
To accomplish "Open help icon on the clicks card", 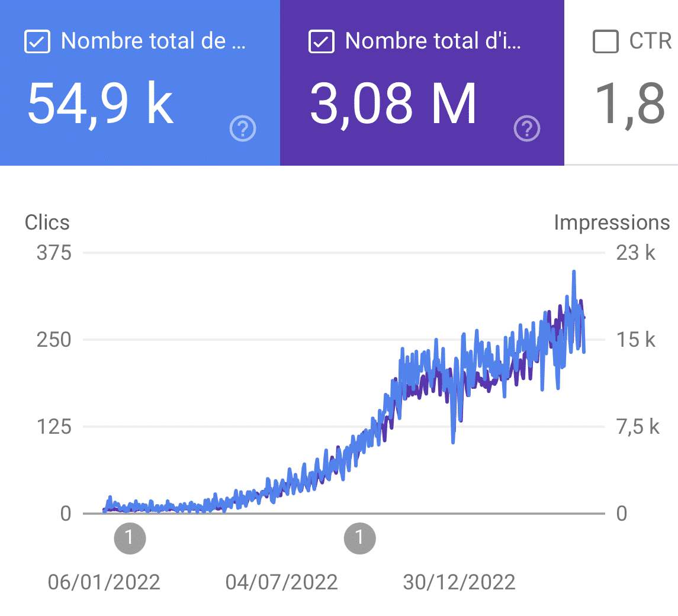I will click(x=243, y=128).
